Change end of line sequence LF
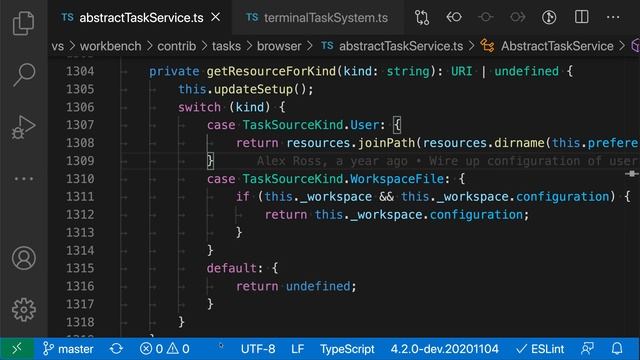 click(x=298, y=349)
